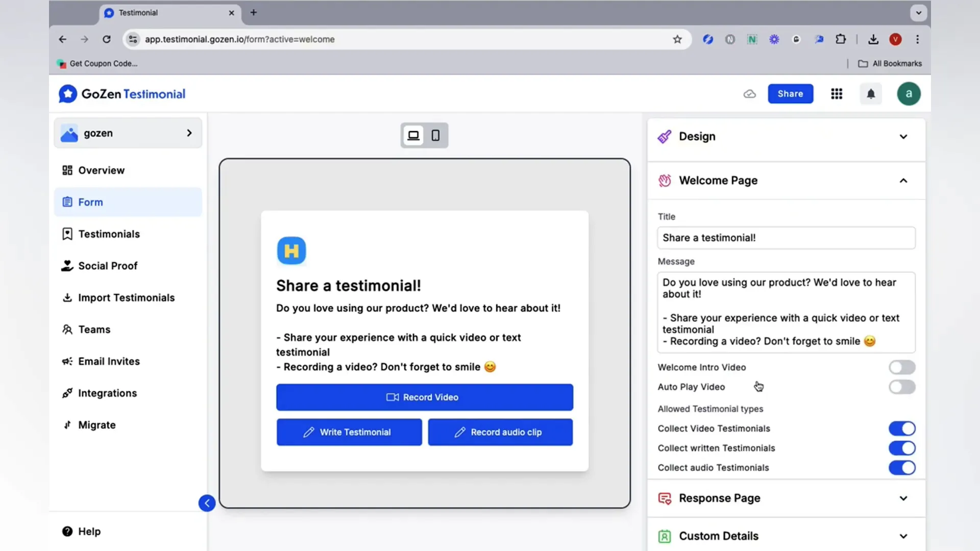The height and width of the screenshot is (551, 980).
Task: Reload the browser page
Action: pos(106,39)
